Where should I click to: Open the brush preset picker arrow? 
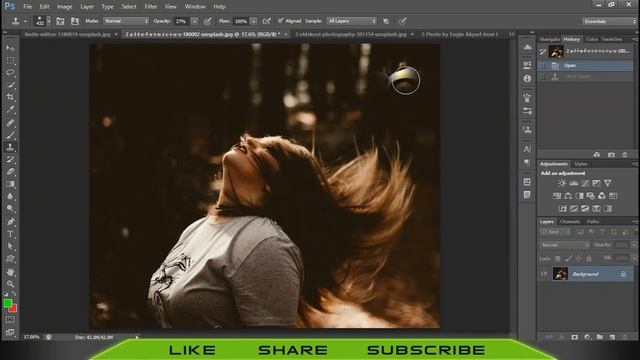coord(49,21)
